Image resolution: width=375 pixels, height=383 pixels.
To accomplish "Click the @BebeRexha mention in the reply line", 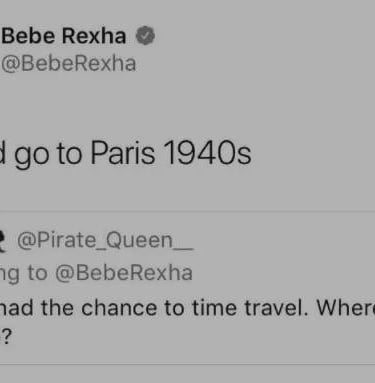I will coord(124,273).
